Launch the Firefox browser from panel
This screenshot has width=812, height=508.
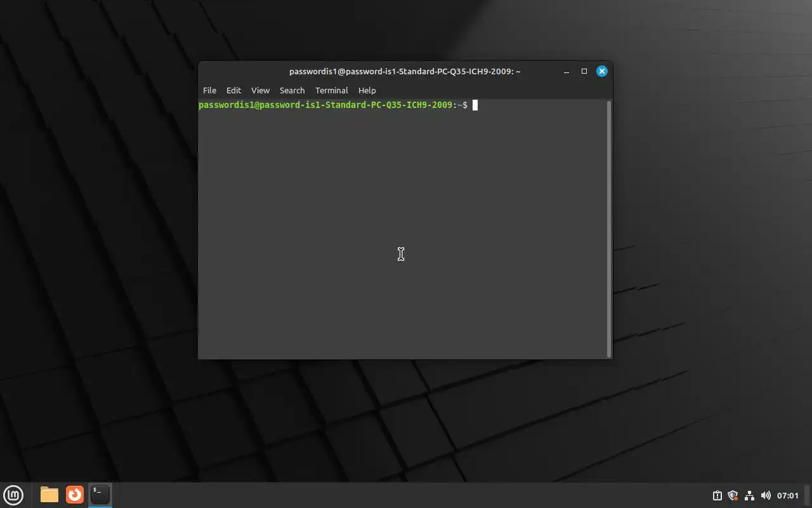pos(75,495)
